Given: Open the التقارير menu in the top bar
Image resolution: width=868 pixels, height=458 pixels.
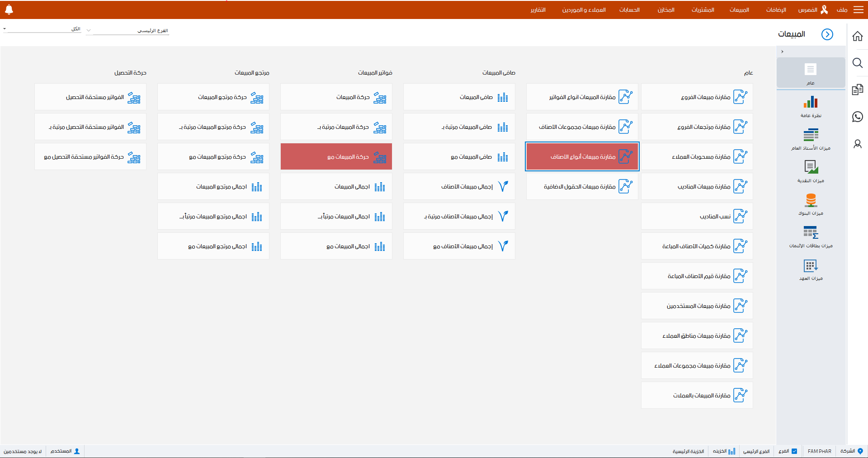Looking at the screenshot, I should pos(538,10).
